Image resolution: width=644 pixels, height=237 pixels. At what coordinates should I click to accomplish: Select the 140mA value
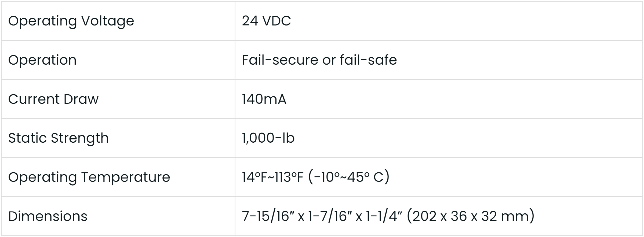tap(264, 99)
